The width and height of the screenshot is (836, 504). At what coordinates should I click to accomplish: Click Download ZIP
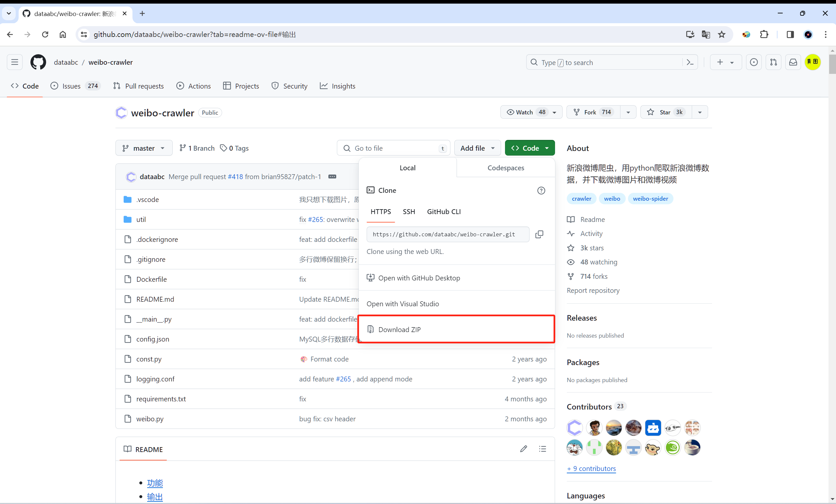coord(399,330)
